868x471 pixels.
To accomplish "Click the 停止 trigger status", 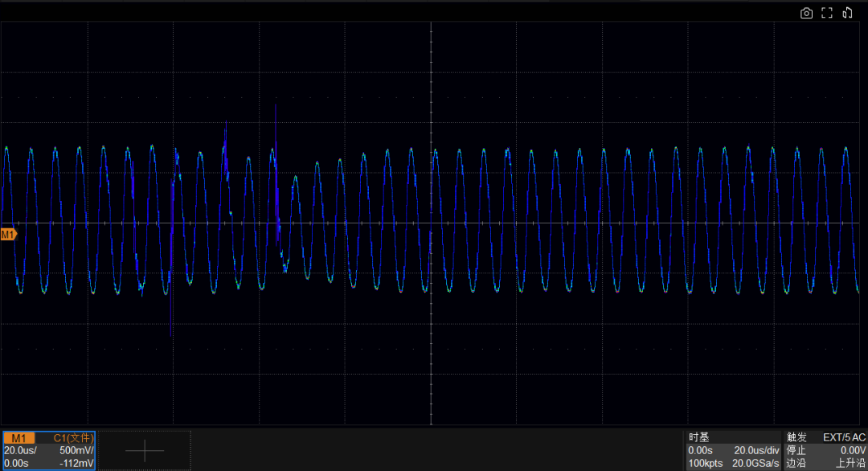I will (x=796, y=451).
